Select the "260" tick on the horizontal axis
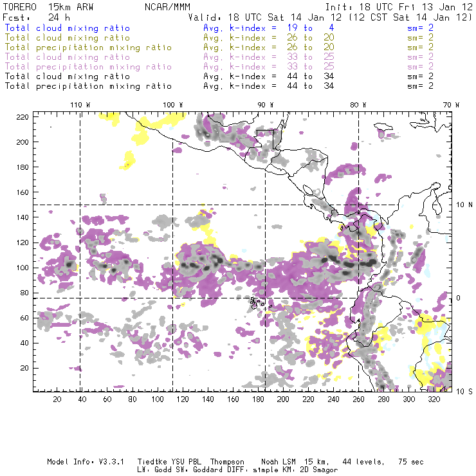 (358, 399)
